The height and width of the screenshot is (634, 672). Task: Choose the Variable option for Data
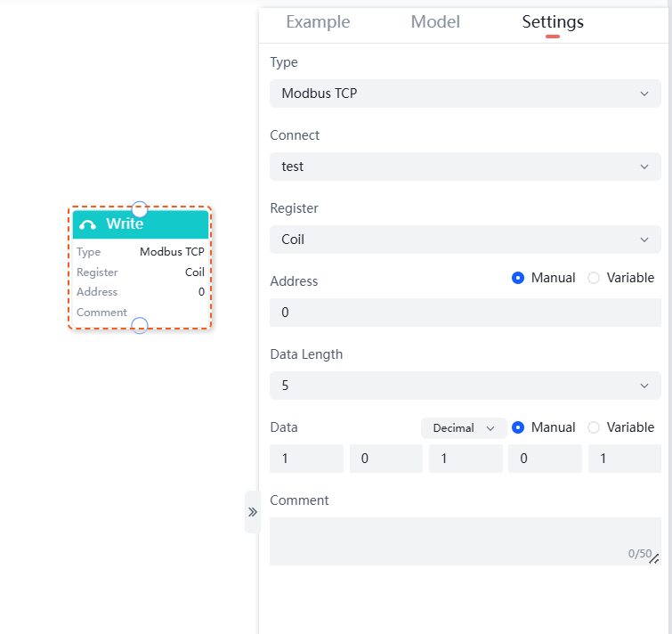(594, 427)
